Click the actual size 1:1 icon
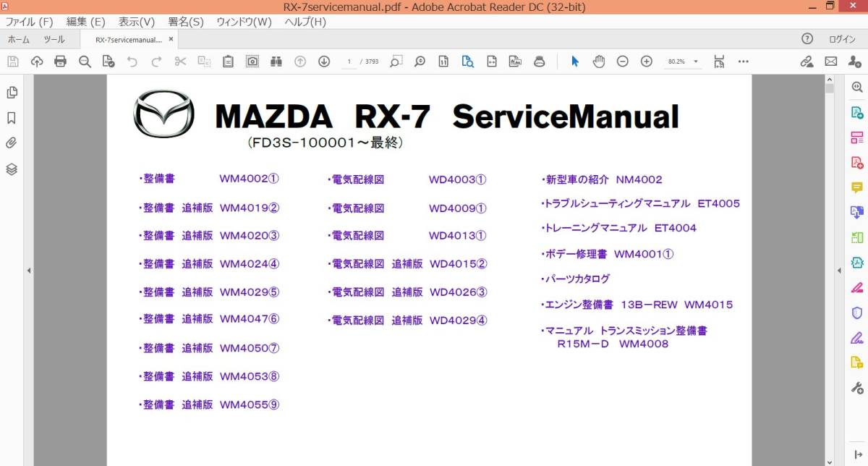The width and height of the screenshot is (868, 466). (443, 62)
